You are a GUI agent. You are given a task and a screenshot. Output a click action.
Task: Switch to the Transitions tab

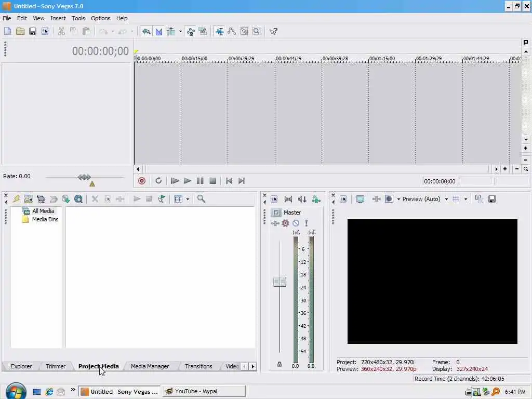(198, 366)
